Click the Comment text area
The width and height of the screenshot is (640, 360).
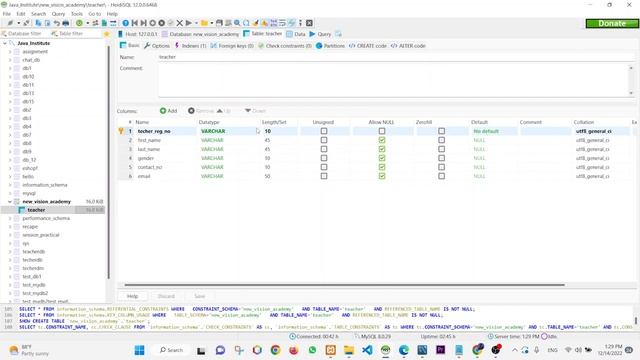tap(393, 80)
